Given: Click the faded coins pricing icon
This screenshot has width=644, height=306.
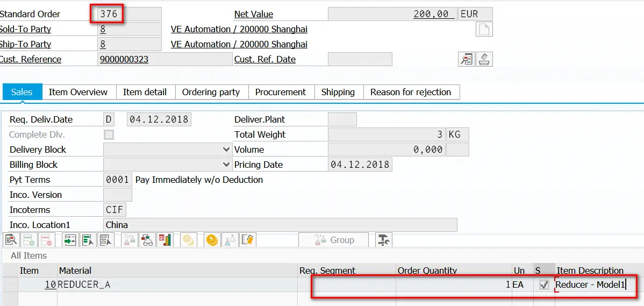Looking at the screenshot, I should (x=189, y=239).
